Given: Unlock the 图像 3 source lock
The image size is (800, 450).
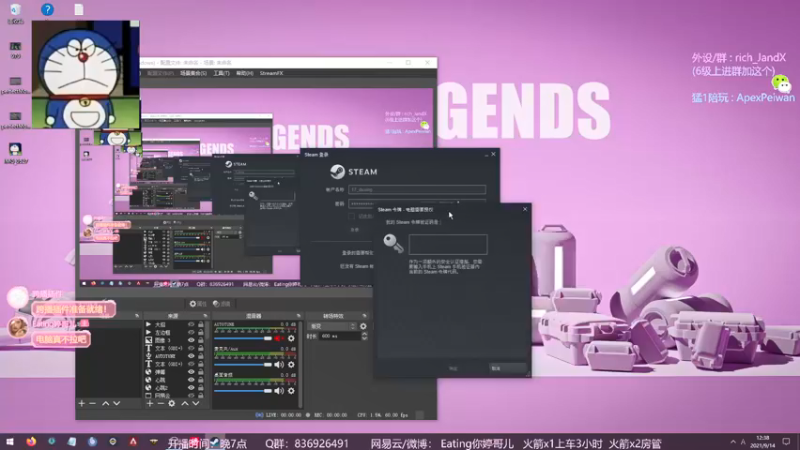Looking at the screenshot, I should coord(201,340).
